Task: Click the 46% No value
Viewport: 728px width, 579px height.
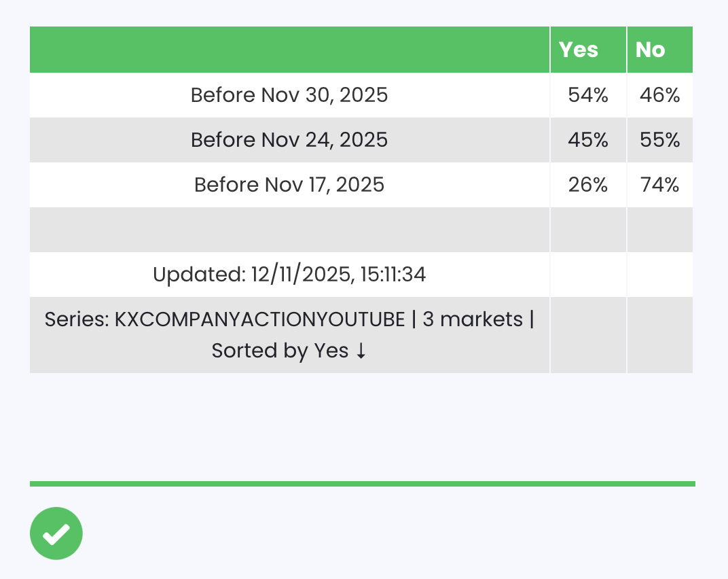Action: tap(659, 95)
